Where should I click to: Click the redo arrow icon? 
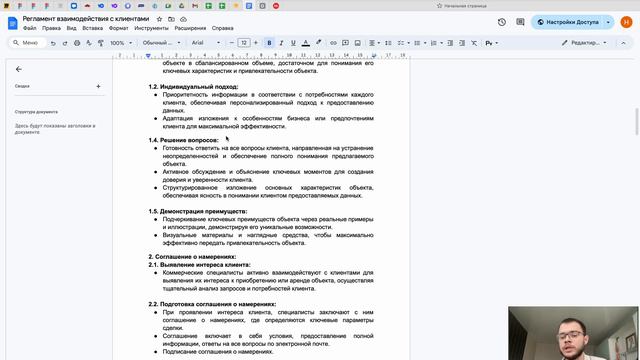(65, 43)
